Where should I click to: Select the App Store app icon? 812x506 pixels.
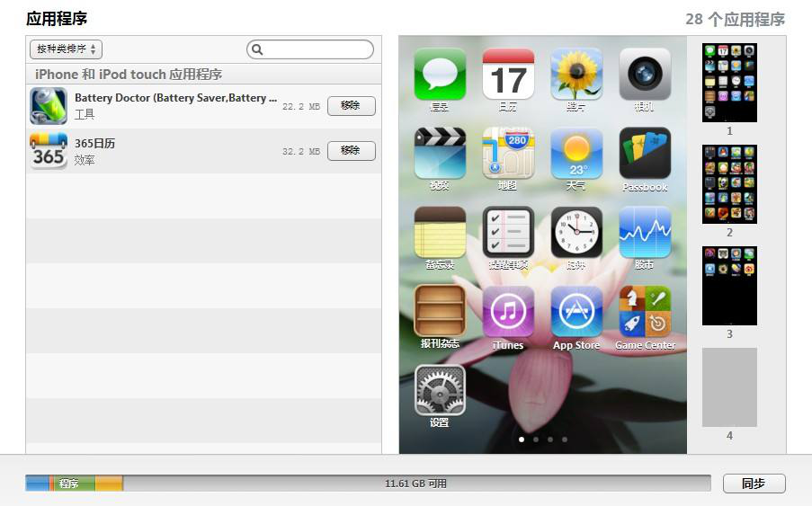pos(576,312)
